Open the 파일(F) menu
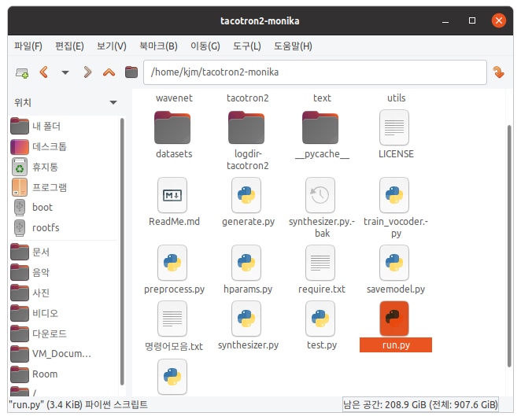 [x=28, y=46]
